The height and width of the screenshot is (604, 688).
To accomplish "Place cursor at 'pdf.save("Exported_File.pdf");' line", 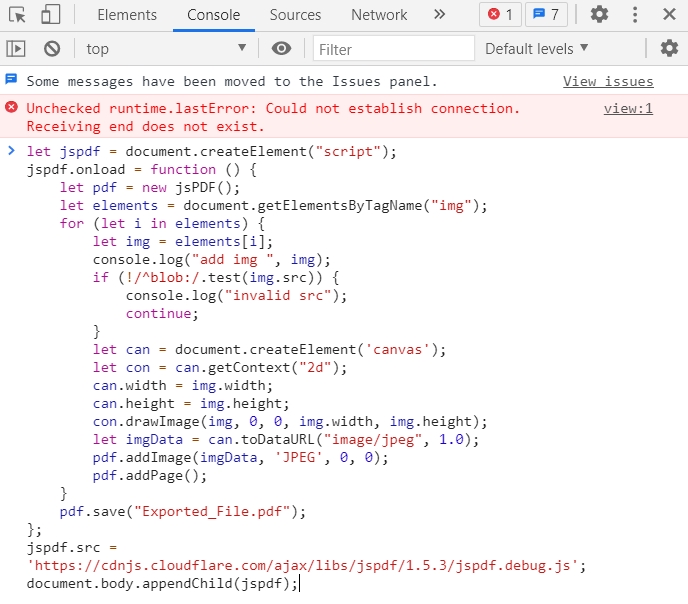I will [x=183, y=511].
